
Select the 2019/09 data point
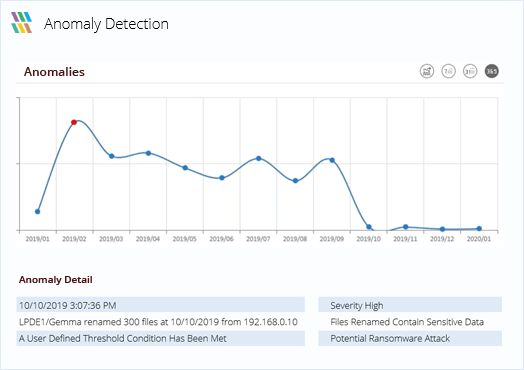tap(332, 160)
